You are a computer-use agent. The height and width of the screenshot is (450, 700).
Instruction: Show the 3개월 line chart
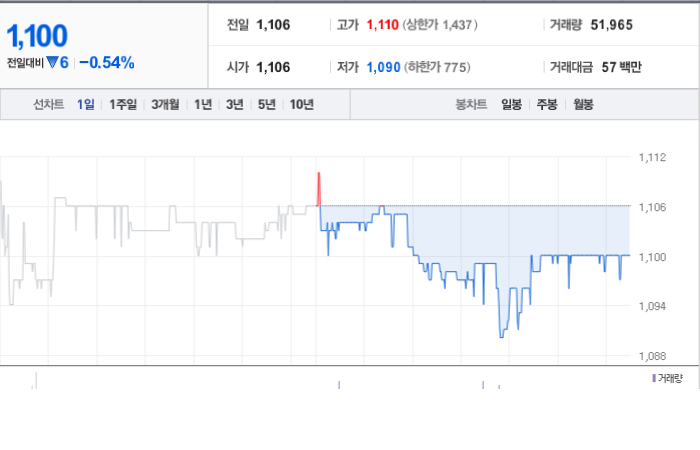click(x=165, y=104)
